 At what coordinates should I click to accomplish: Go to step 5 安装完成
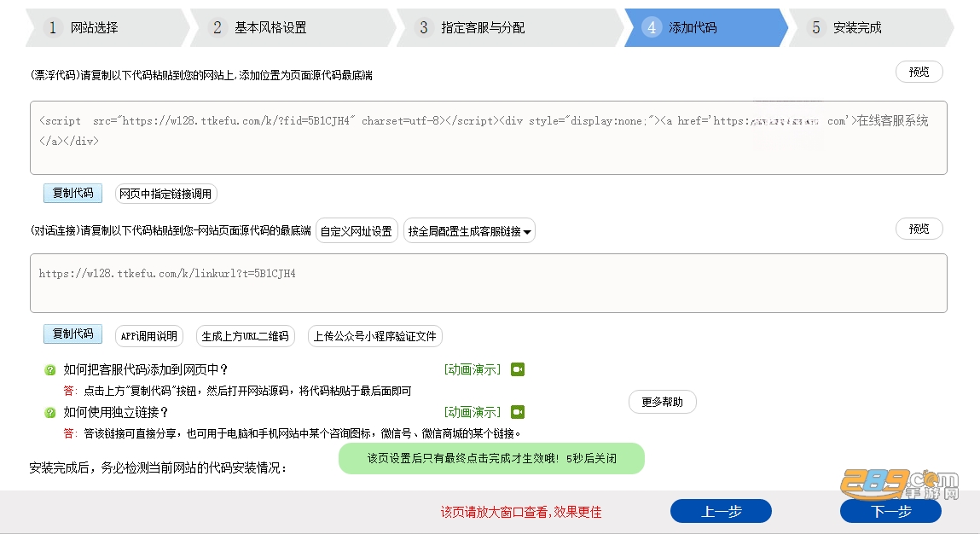pos(871,27)
